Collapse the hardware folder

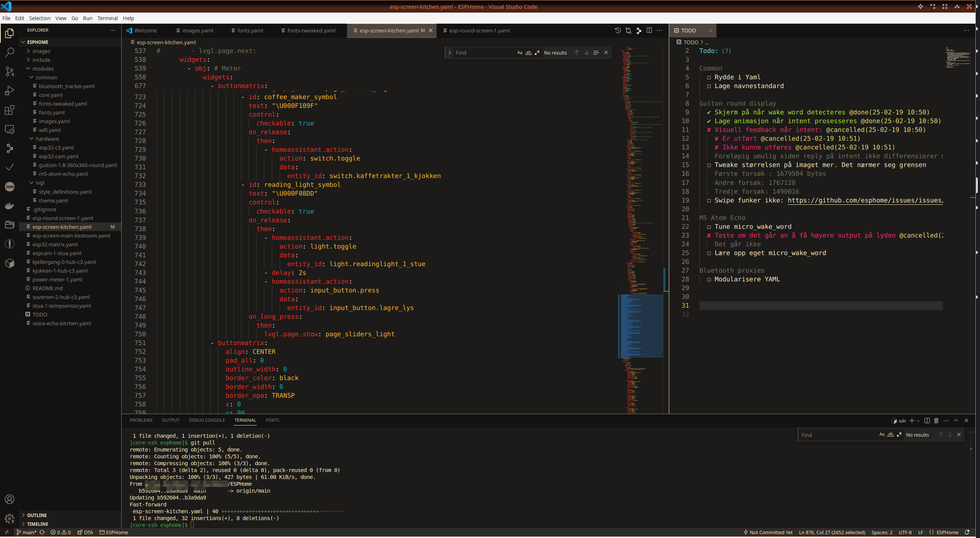click(x=47, y=139)
